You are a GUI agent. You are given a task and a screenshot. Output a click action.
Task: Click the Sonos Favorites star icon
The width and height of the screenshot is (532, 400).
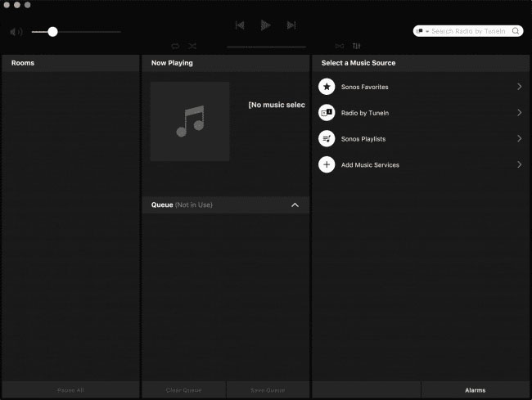[327, 87]
